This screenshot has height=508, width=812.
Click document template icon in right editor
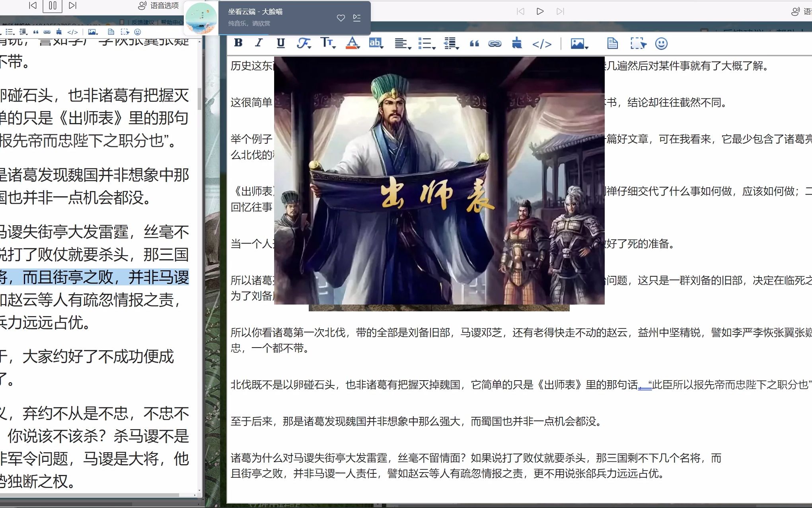pos(613,43)
